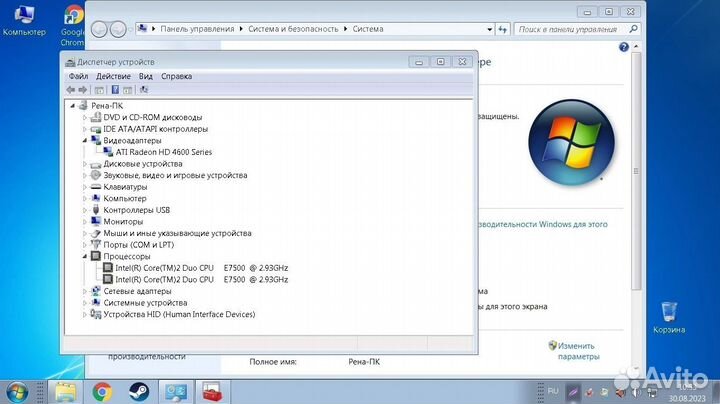Expand DVD и CD-ROM дисководы
Image resolution: width=720 pixels, height=404 pixels.
pos(84,118)
